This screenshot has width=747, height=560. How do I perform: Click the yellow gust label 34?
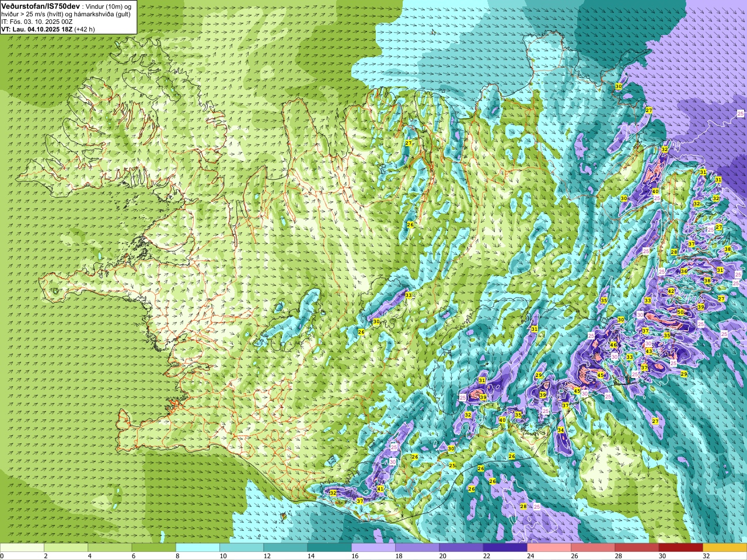[x=561, y=430]
